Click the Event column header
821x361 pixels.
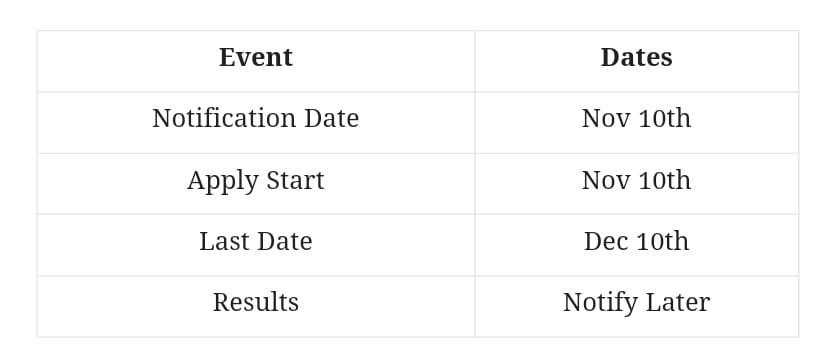click(256, 57)
